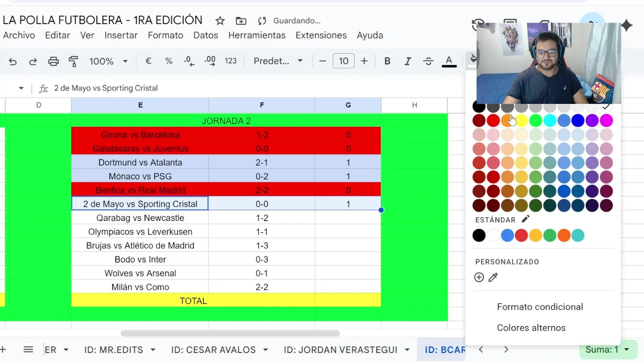Open the Archivo menu

pos(19,35)
